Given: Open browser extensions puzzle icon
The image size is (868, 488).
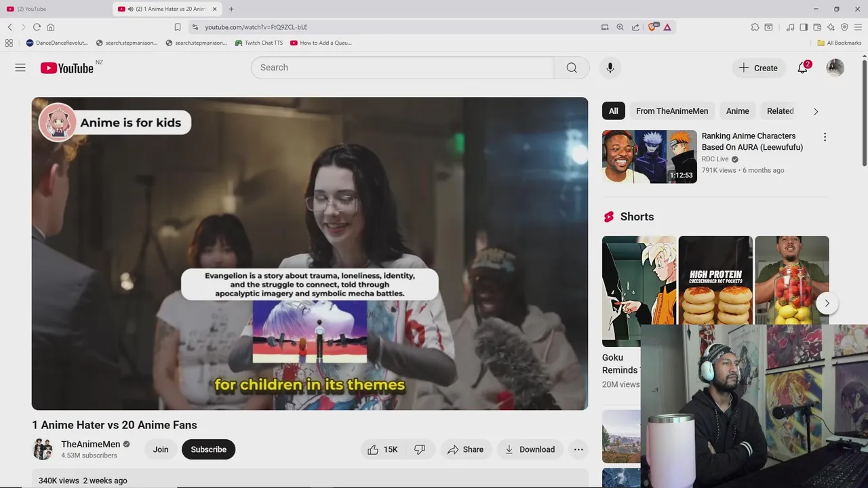Looking at the screenshot, I should [755, 27].
